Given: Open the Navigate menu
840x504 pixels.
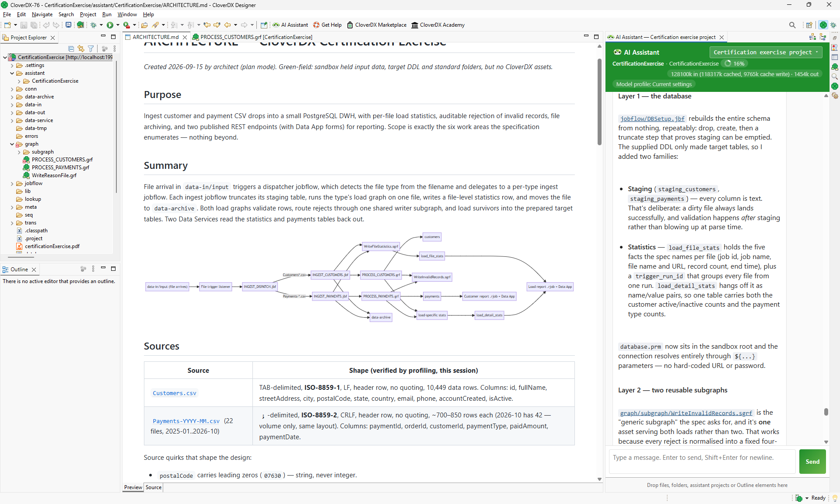Looking at the screenshot, I should [x=42, y=14].
